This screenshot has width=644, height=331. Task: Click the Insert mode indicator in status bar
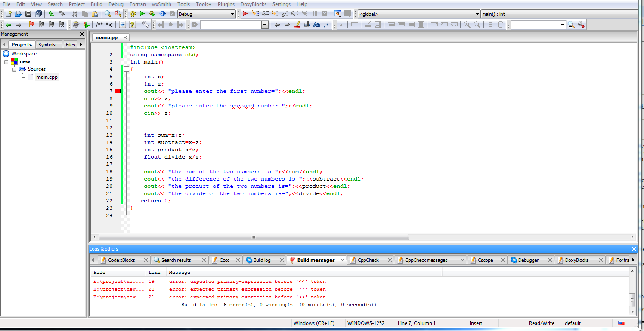476,323
